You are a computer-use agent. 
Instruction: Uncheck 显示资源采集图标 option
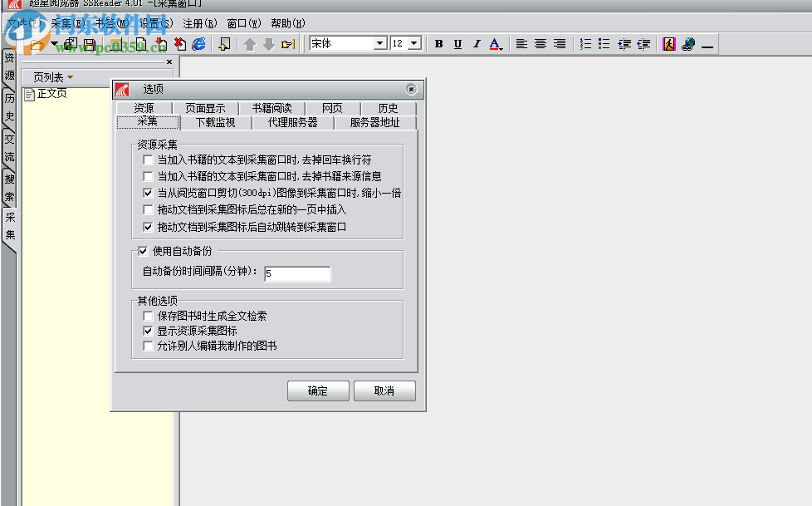[x=148, y=331]
